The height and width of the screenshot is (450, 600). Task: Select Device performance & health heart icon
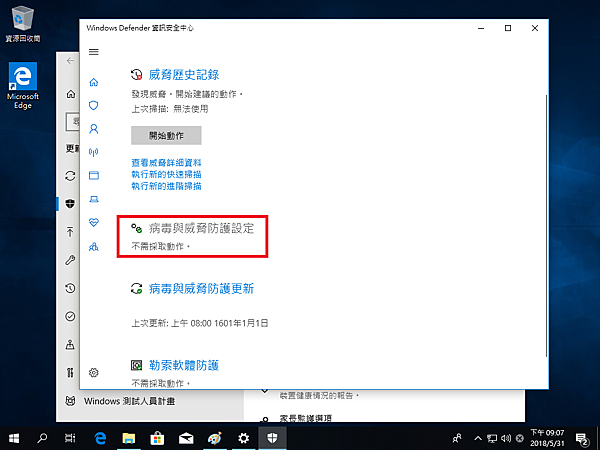pyautogui.click(x=95, y=222)
